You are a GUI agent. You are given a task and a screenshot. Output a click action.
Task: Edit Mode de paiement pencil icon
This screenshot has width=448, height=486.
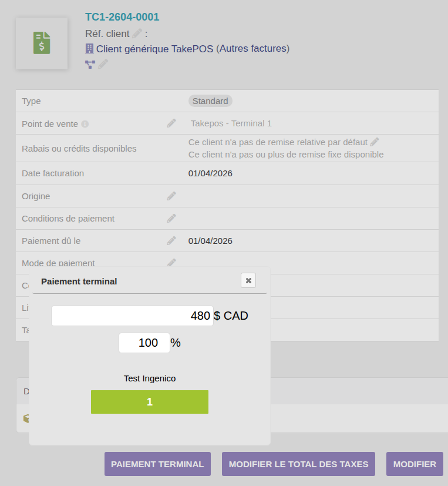click(x=171, y=262)
